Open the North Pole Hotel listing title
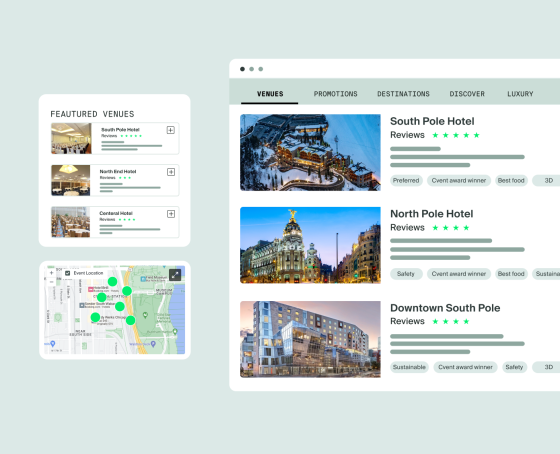 coord(431,214)
